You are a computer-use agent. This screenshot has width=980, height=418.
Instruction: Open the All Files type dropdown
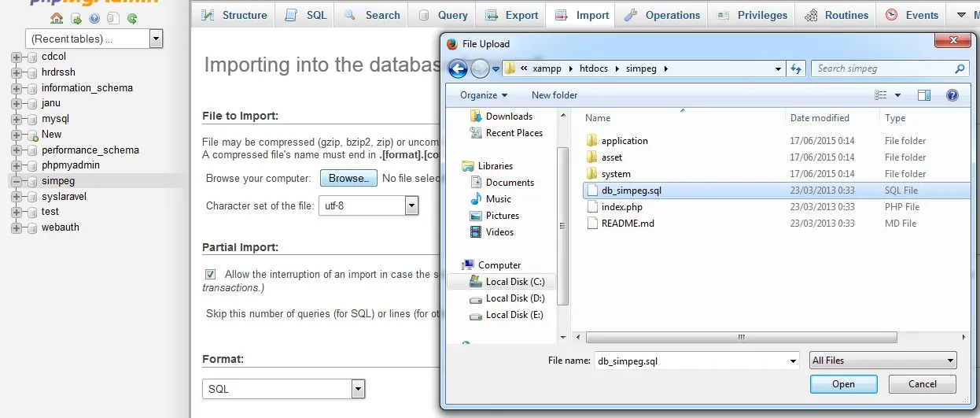[883, 361]
